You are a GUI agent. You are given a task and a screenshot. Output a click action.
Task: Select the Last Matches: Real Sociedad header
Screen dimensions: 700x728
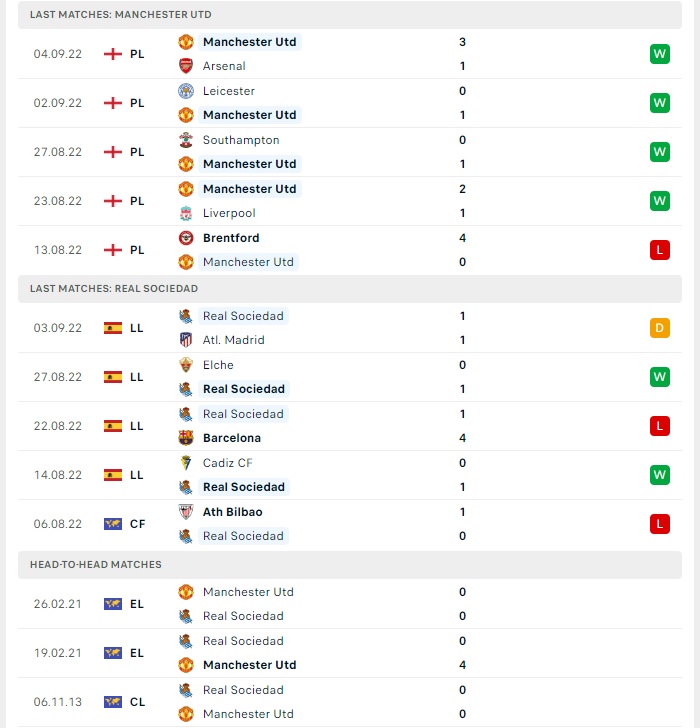click(350, 289)
